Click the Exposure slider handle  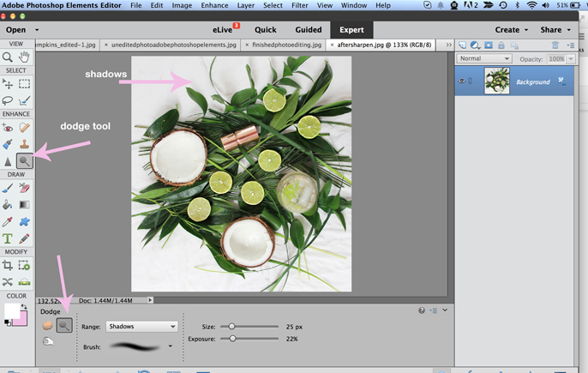coord(232,339)
